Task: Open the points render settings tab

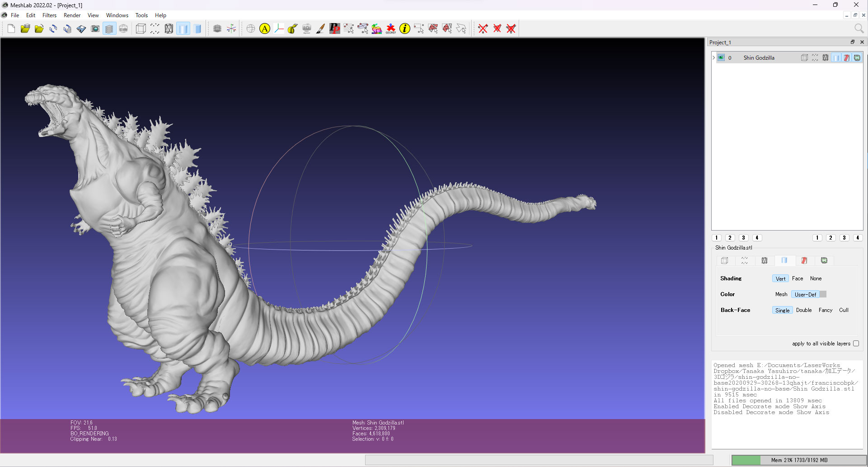Action: coord(745,261)
